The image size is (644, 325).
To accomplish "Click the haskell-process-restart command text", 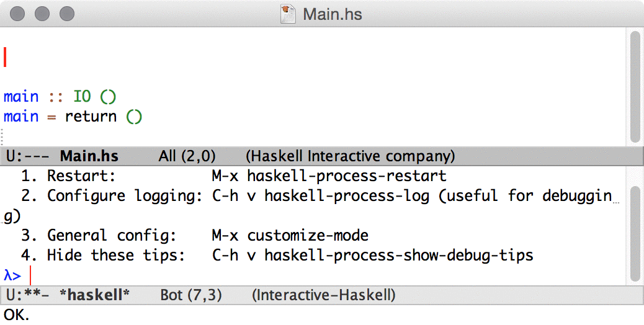I will point(346,176).
